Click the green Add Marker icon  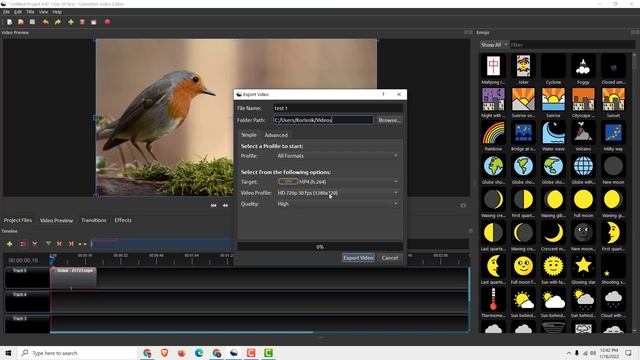click(48, 244)
